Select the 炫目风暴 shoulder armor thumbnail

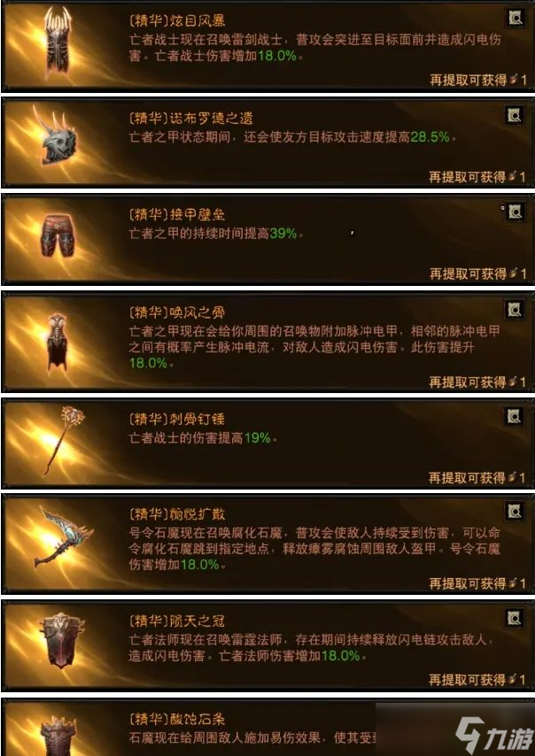(x=58, y=42)
